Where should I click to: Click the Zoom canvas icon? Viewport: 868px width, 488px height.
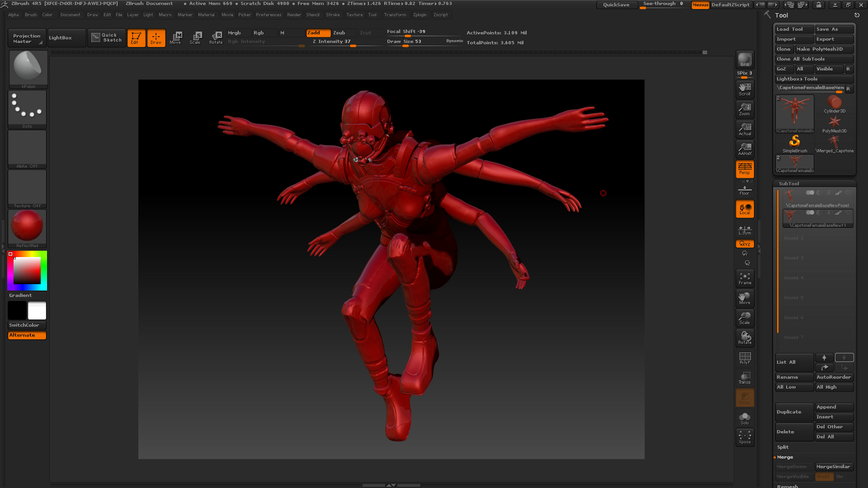745,109
